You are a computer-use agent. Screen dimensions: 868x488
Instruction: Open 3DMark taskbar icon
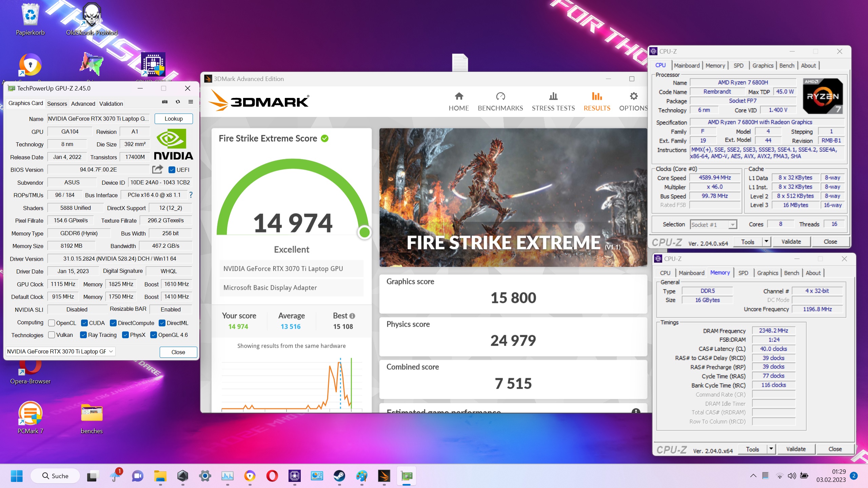384,476
